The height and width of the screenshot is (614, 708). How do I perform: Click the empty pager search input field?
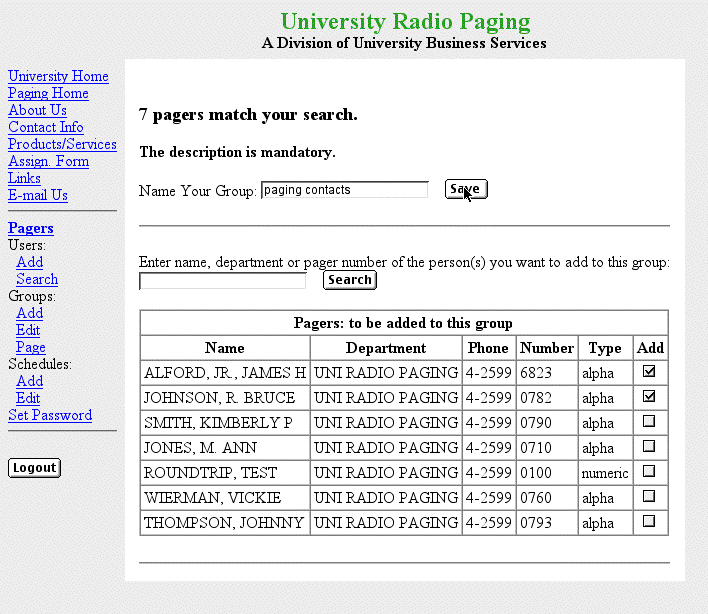coord(222,281)
